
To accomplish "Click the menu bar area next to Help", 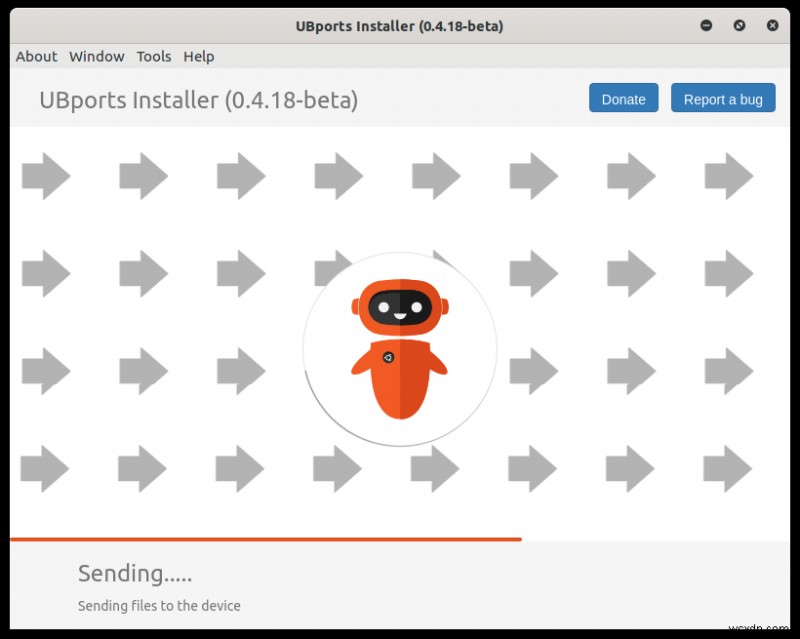I will pyautogui.click(x=300, y=57).
